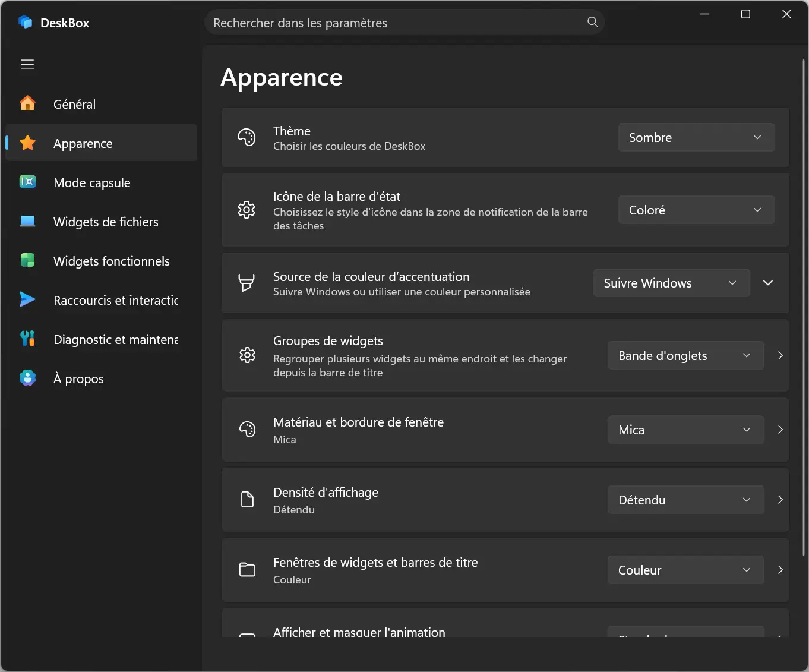Open Widgets de fichiers section
This screenshot has width=809, height=672.
101,222
